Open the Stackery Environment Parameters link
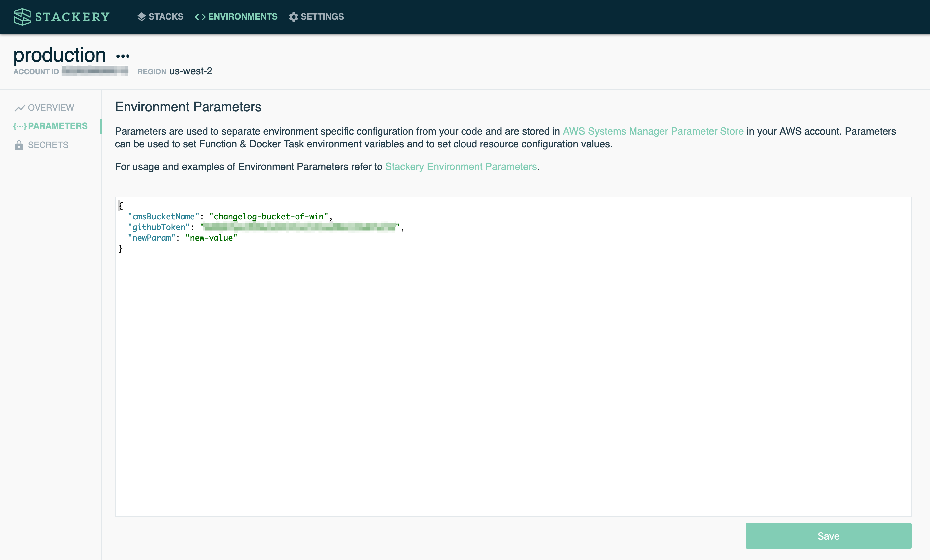 pos(460,166)
